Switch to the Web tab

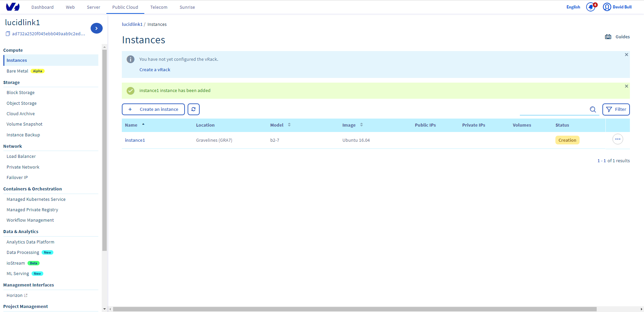[70, 7]
